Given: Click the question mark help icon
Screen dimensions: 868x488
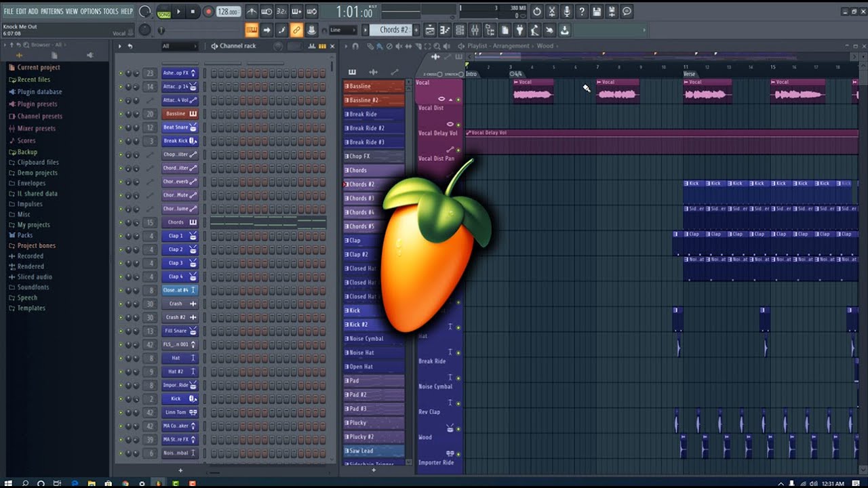Looking at the screenshot, I should coord(582,12).
